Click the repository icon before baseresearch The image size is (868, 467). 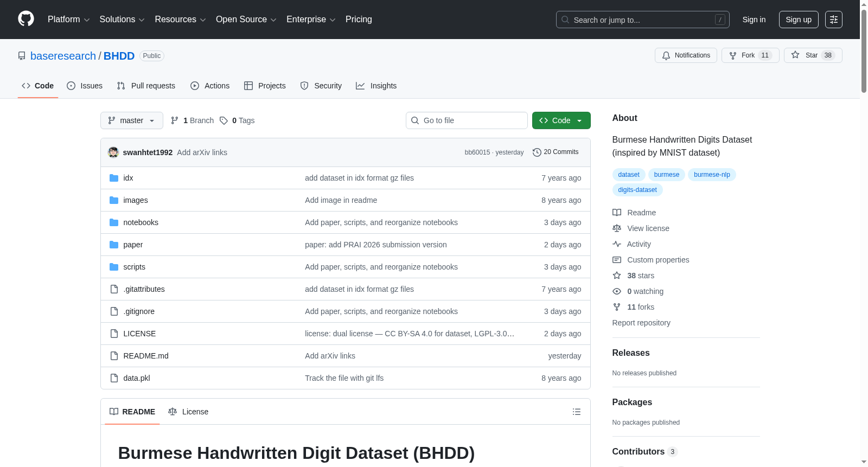click(22, 56)
